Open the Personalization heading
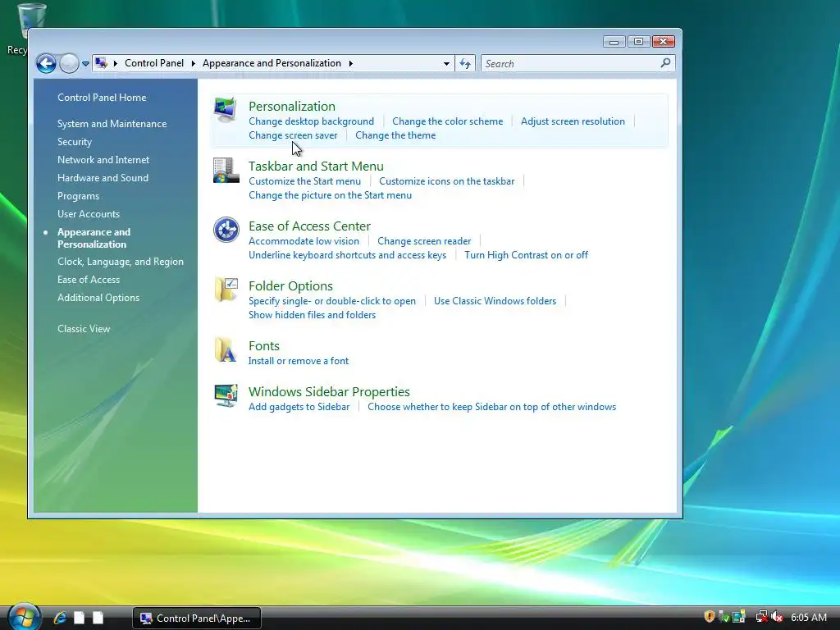The height and width of the screenshot is (630, 840). click(292, 106)
